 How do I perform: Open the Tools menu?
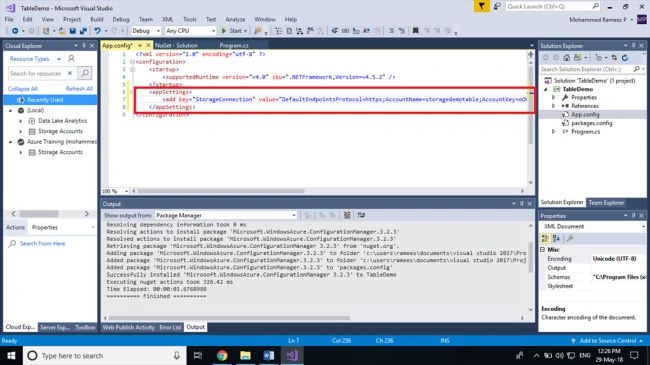[190, 19]
